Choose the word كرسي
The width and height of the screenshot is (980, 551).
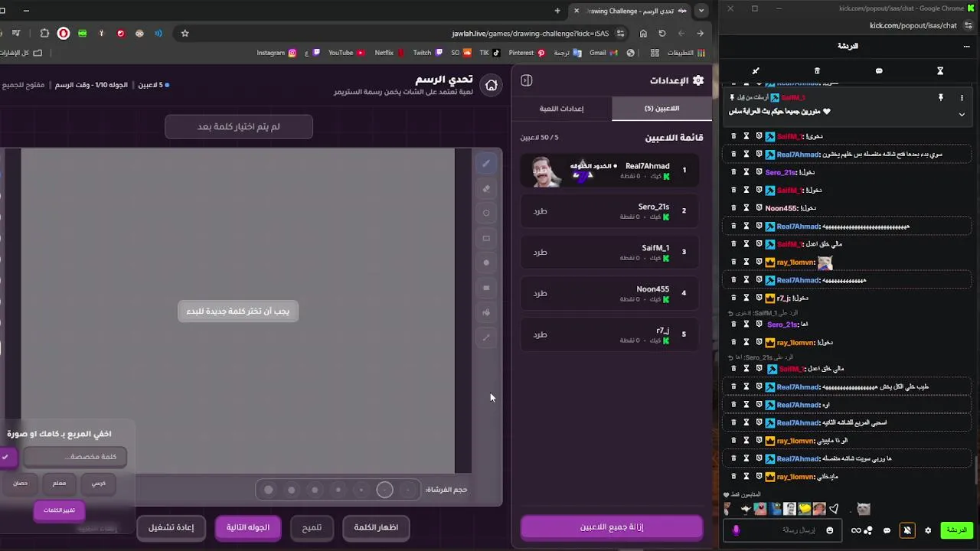[99, 484]
